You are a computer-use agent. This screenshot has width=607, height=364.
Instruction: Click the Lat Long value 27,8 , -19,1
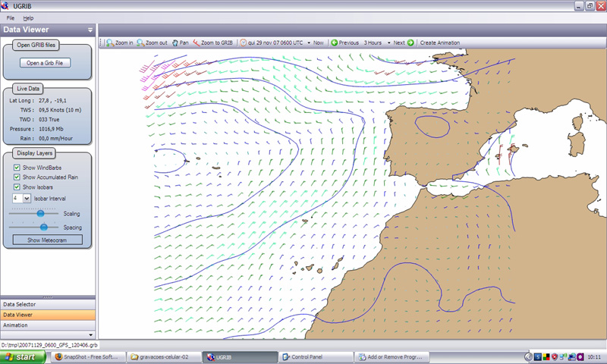point(52,101)
